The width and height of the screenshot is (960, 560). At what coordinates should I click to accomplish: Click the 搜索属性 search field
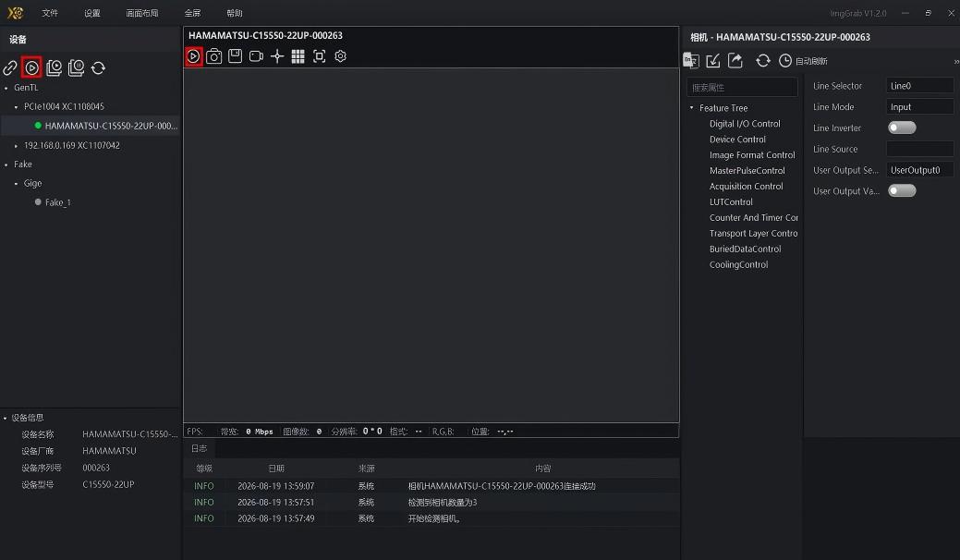(x=742, y=88)
